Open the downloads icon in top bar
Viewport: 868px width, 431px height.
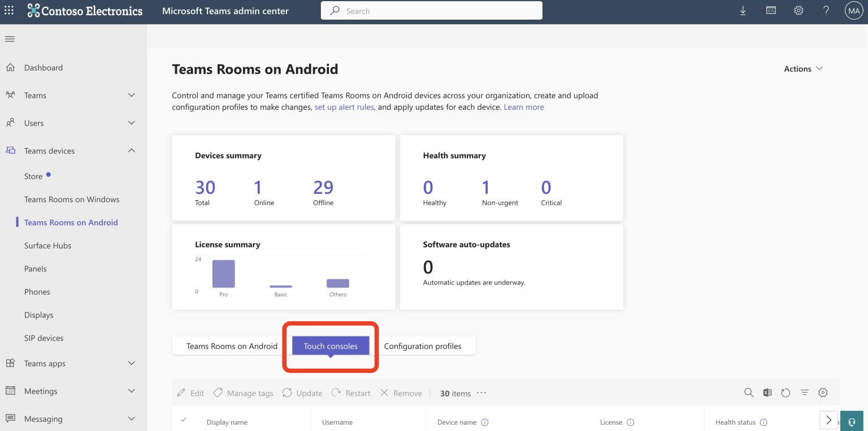[743, 10]
